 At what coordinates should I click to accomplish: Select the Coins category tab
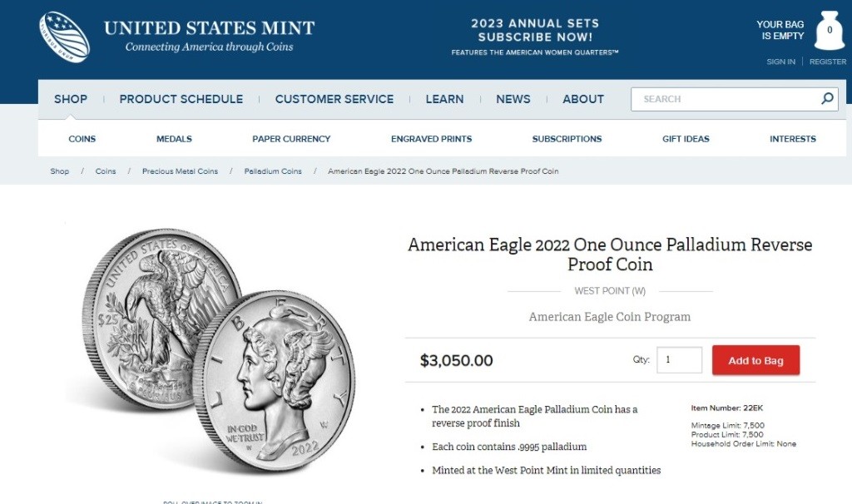click(x=82, y=139)
